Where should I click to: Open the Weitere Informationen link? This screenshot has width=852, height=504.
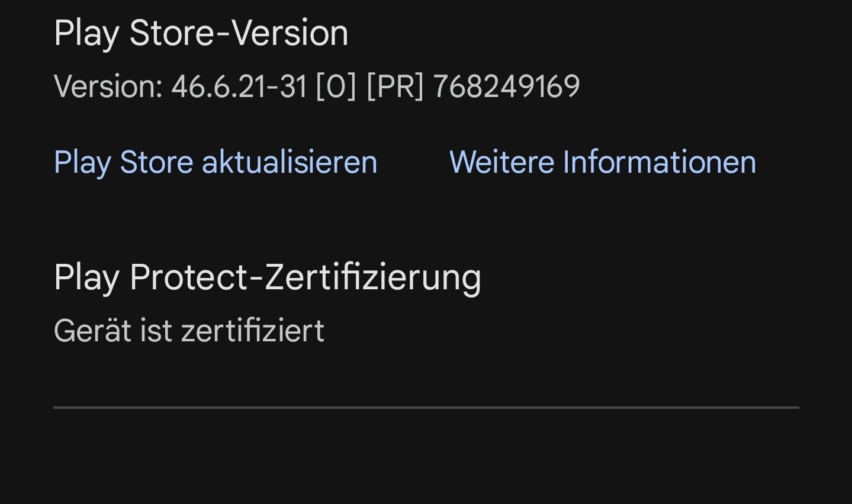click(603, 162)
